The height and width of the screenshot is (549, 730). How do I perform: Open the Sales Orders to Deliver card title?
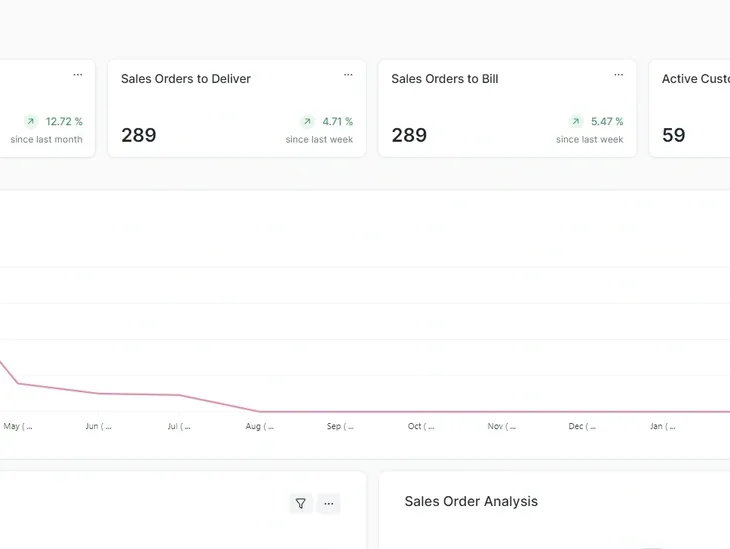186,79
